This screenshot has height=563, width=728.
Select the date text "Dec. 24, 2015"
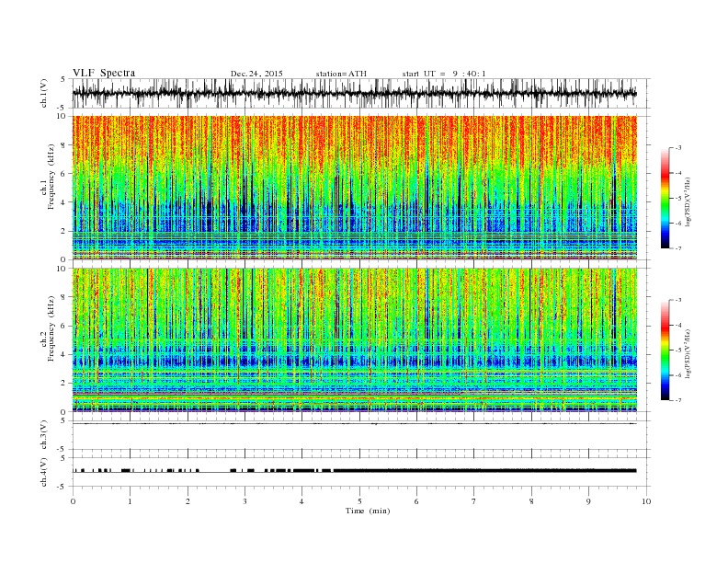pyautogui.click(x=256, y=74)
